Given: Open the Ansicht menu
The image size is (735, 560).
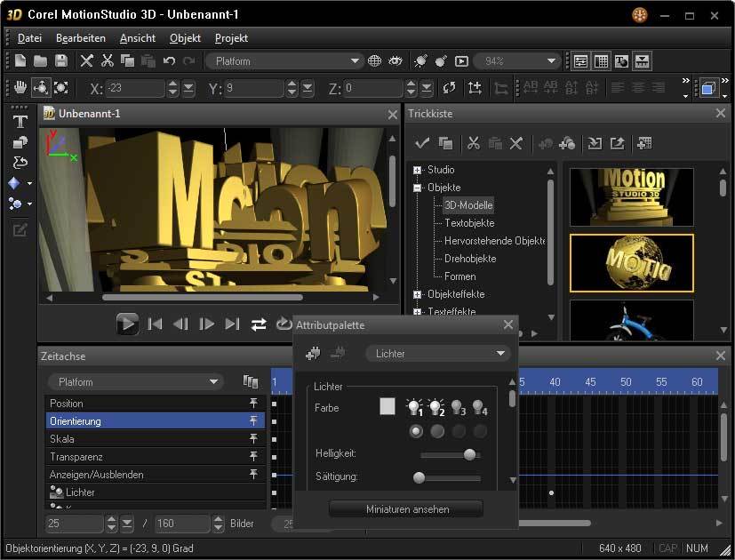Looking at the screenshot, I should coord(137,38).
